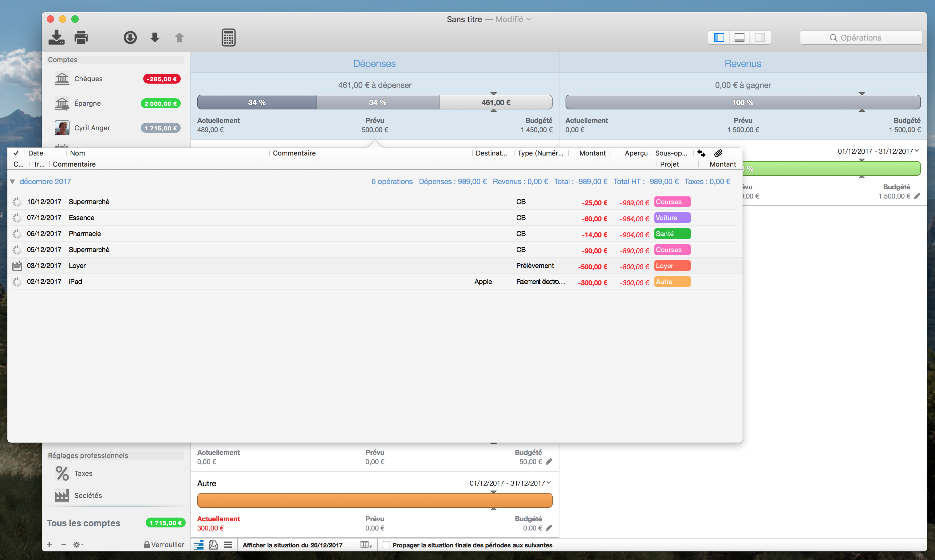Edit the 1 500,00 € revenue budget pencil
The height and width of the screenshot is (560, 935).
[x=917, y=196]
